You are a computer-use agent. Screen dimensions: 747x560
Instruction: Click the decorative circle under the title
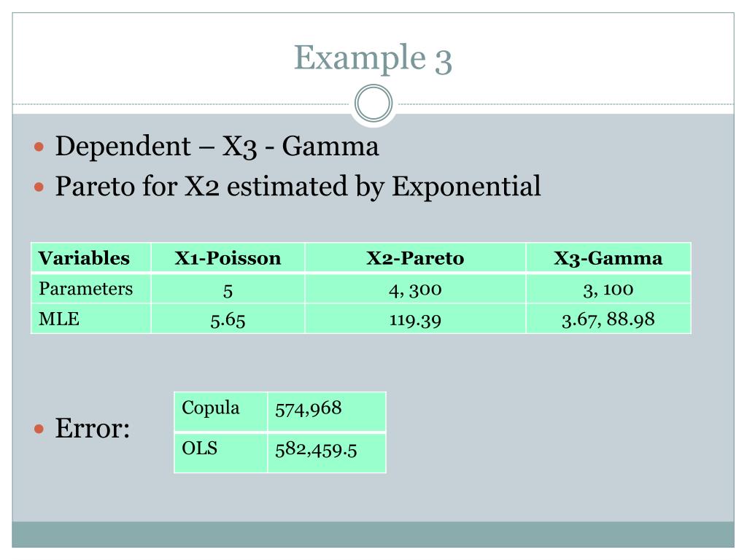pos(373,104)
